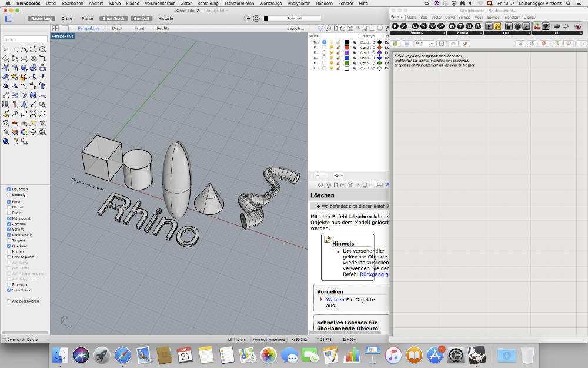Open the color wheel tool
Viewport: 588px width, 368px height.
coord(24,132)
